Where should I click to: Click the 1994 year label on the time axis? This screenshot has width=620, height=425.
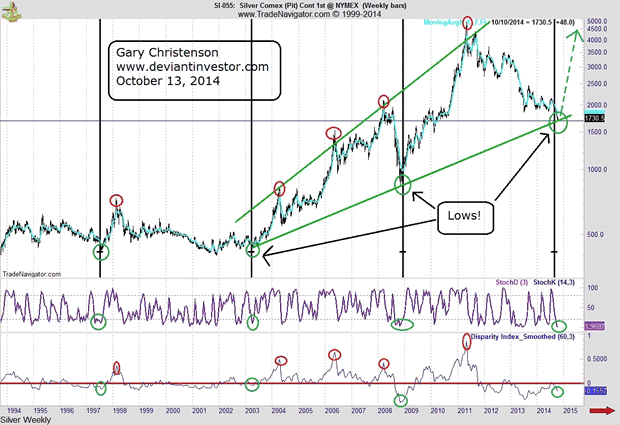(14, 411)
